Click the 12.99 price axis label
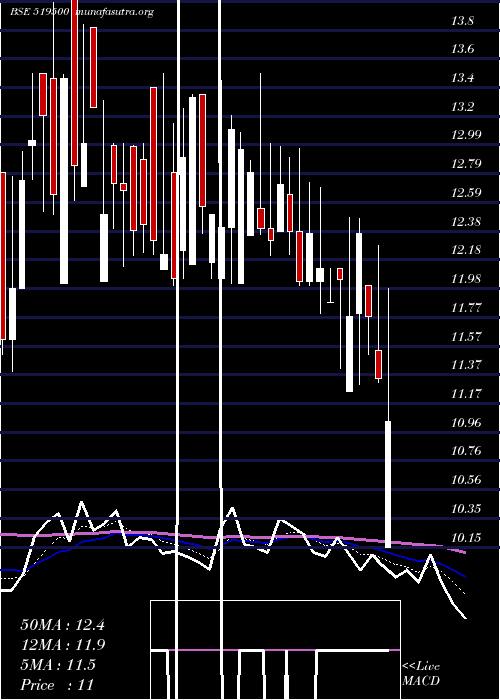 click(466, 135)
